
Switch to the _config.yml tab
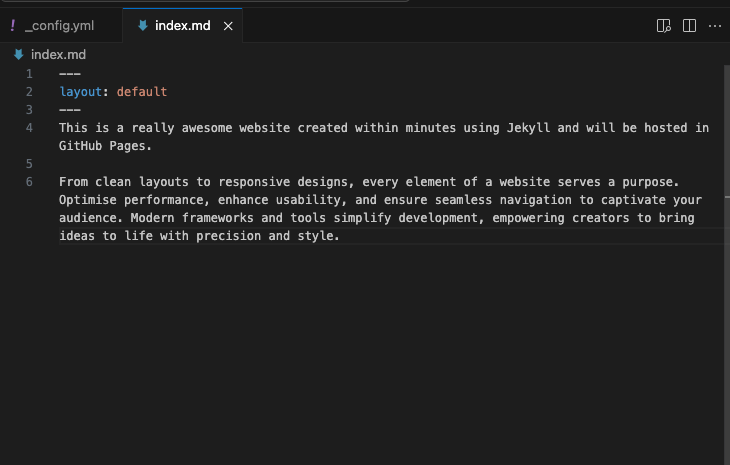coord(61,26)
